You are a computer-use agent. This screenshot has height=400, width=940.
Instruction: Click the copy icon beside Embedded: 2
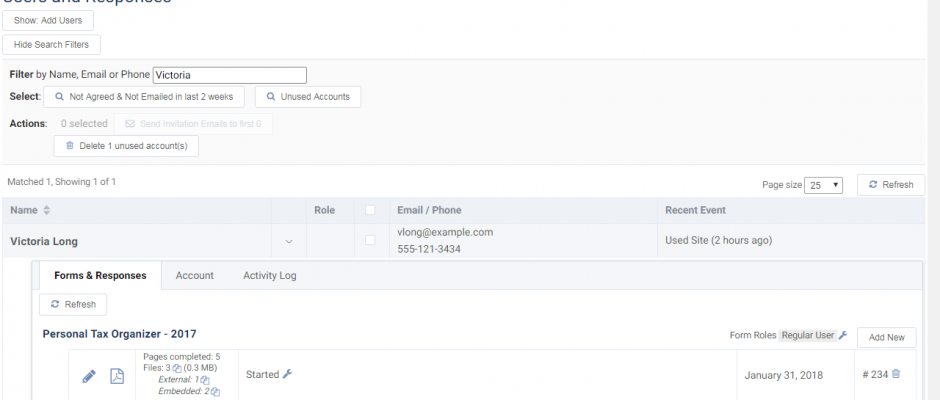pos(215,391)
